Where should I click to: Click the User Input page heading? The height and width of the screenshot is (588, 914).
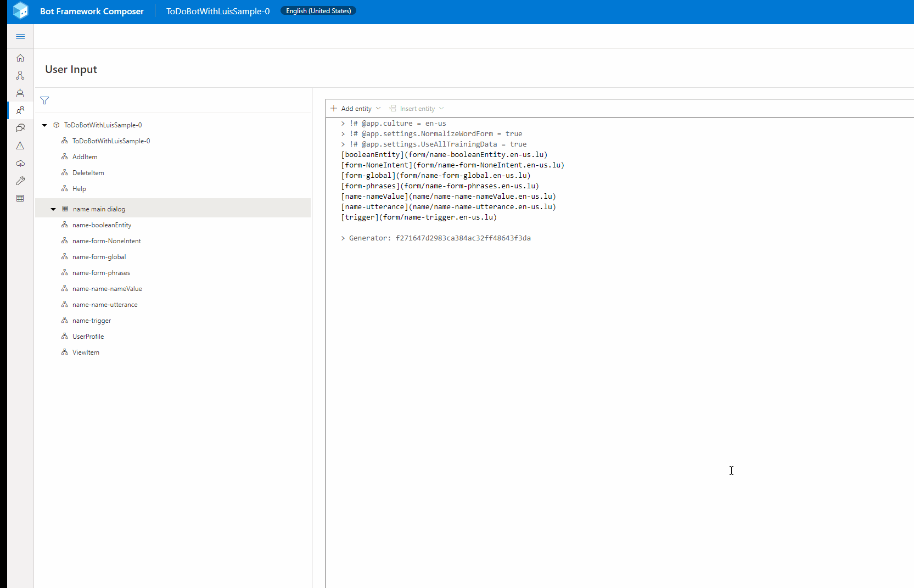[x=71, y=70]
